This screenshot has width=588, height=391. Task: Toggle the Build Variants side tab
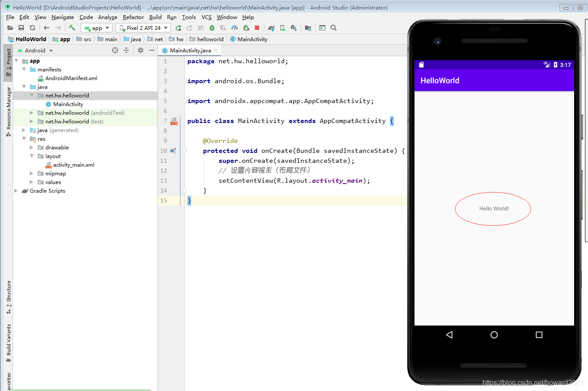pyautogui.click(x=8, y=343)
